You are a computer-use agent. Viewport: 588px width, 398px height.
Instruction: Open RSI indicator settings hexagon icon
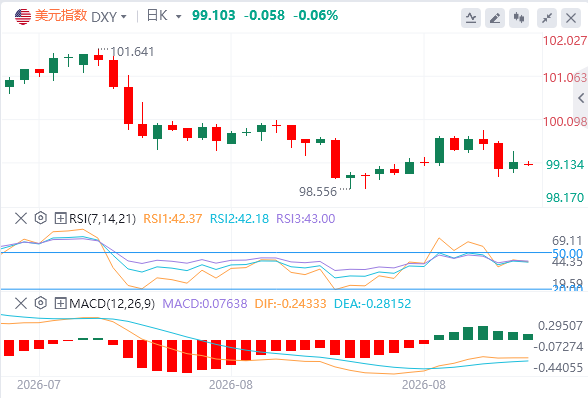tap(40, 218)
